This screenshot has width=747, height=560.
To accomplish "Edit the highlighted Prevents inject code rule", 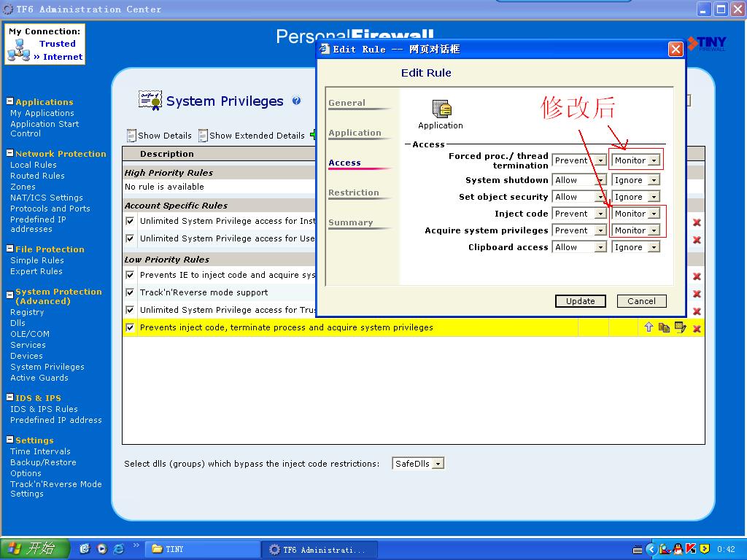I will pos(681,327).
